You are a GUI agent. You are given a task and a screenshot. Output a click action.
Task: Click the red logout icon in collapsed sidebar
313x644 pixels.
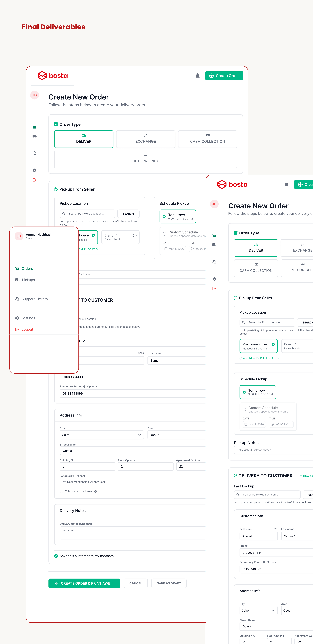pos(35,180)
